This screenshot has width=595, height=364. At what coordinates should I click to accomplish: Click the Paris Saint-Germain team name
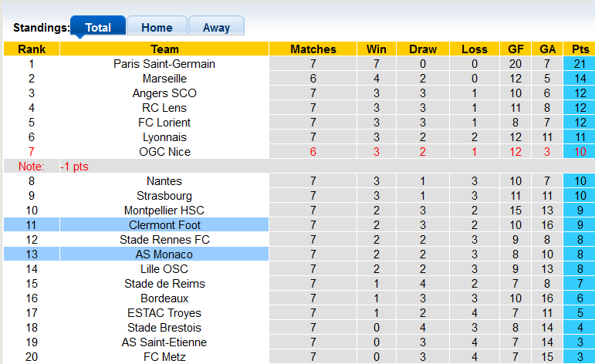164,64
